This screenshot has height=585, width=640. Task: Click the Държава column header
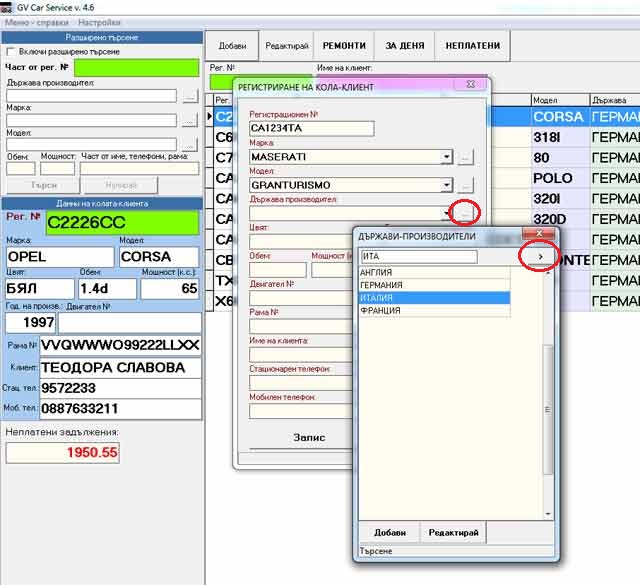[615, 100]
